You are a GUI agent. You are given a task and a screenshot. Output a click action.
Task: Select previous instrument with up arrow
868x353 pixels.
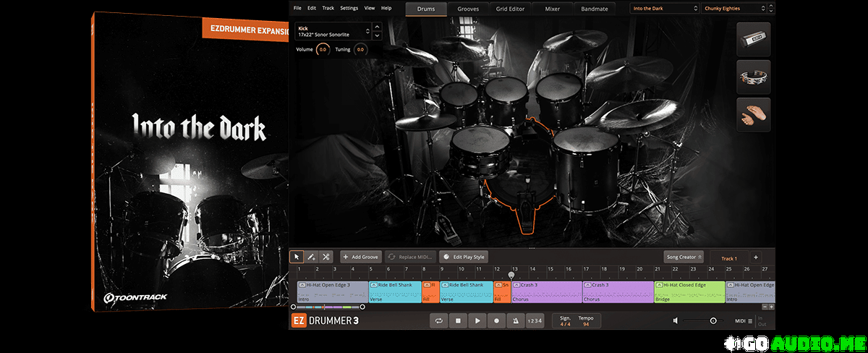[377, 28]
